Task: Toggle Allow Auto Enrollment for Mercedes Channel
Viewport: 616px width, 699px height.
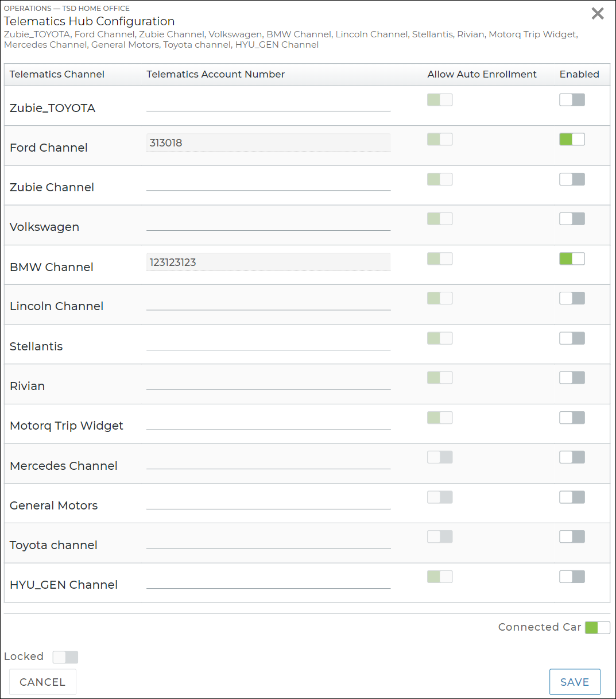Action: 440,457
